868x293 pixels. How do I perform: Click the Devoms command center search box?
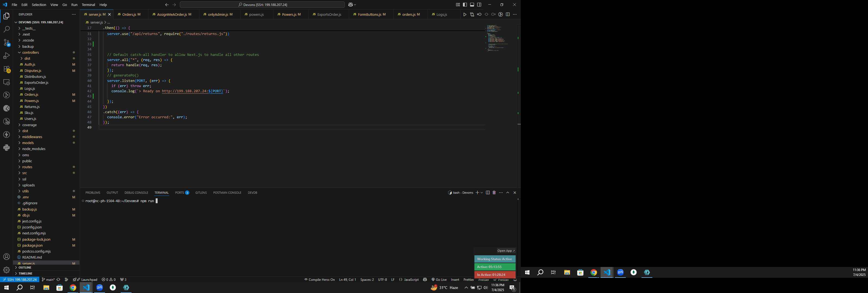point(262,5)
